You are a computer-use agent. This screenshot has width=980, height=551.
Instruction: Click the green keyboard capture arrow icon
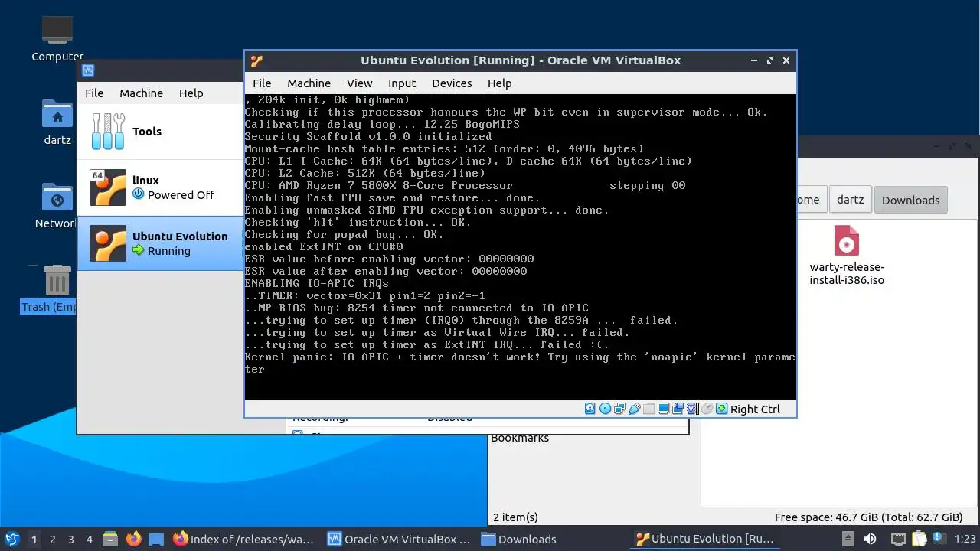(722, 409)
